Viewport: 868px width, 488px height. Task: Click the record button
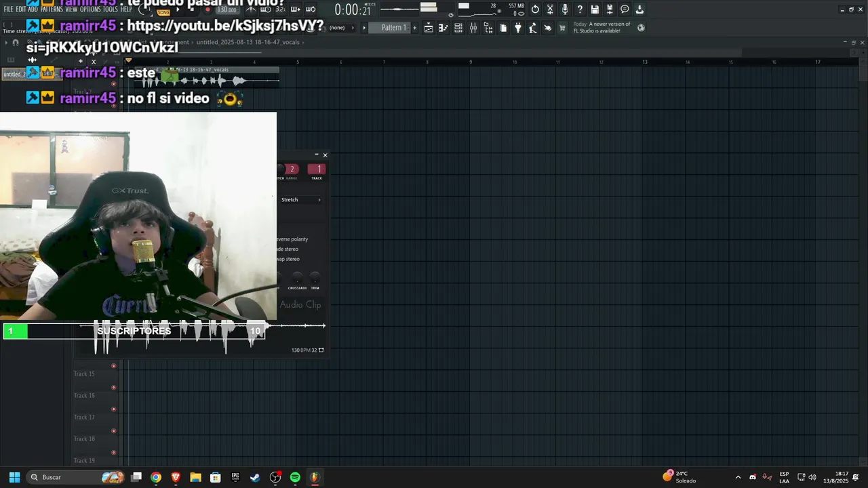208,9
